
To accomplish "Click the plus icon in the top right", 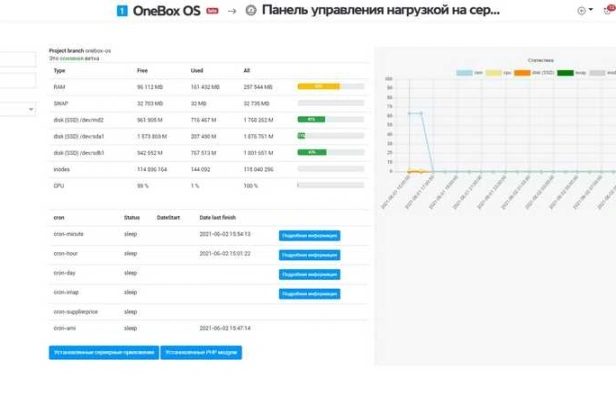I will click(x=581, y=11).
